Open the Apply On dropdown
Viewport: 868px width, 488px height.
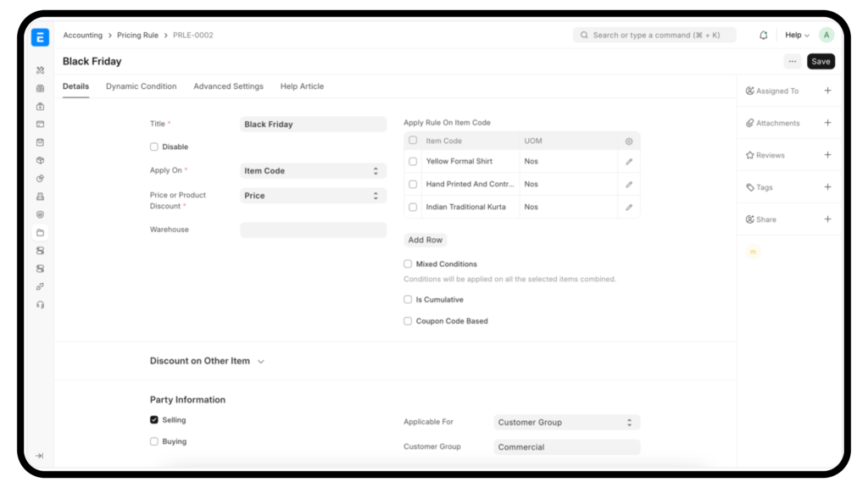pos(313,171)
